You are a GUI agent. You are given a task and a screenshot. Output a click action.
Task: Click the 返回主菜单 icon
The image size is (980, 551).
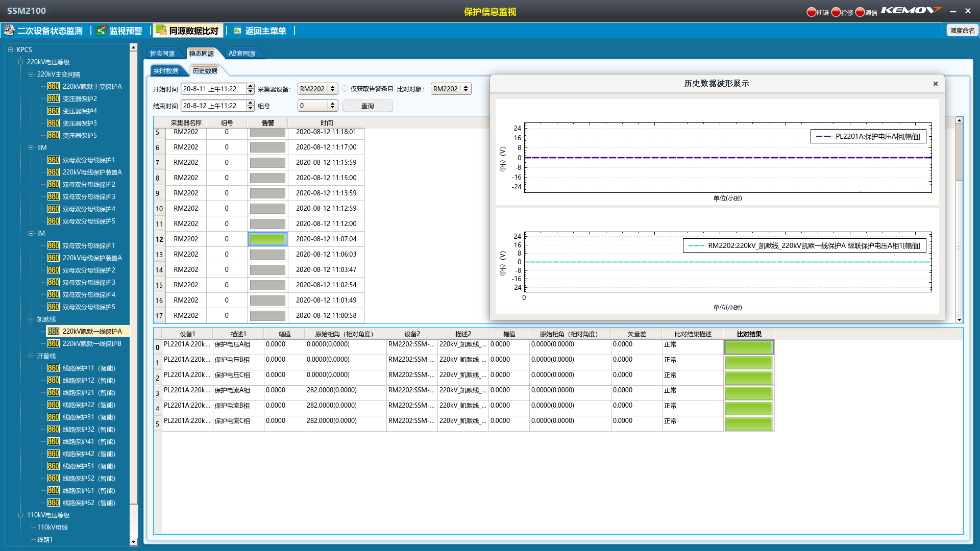(x=237, y=30)
